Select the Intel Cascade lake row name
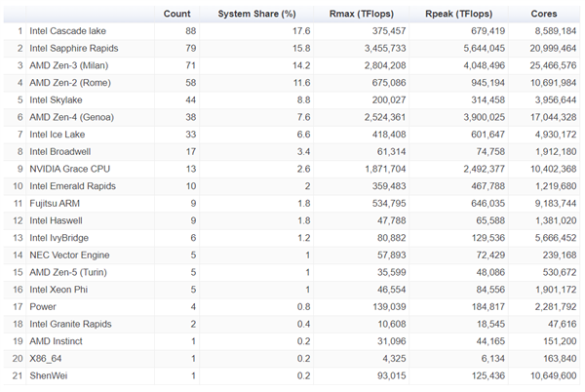The width and height of the screenshot is (585, 392). pos(67,32)
